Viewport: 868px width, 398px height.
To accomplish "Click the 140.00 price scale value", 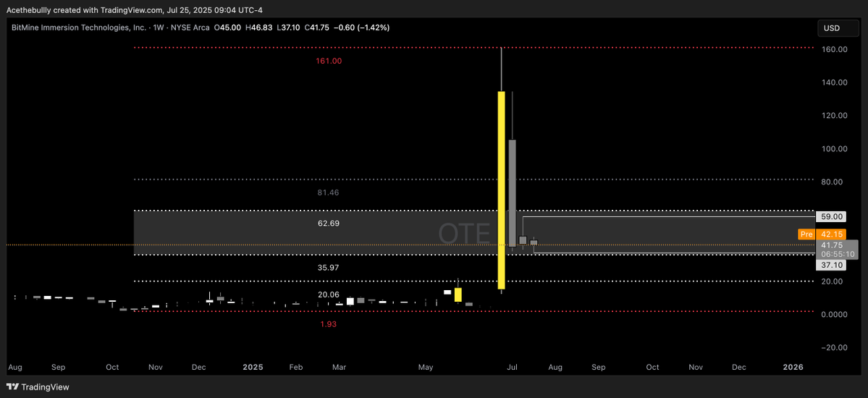I will click(x=835, y=82).
